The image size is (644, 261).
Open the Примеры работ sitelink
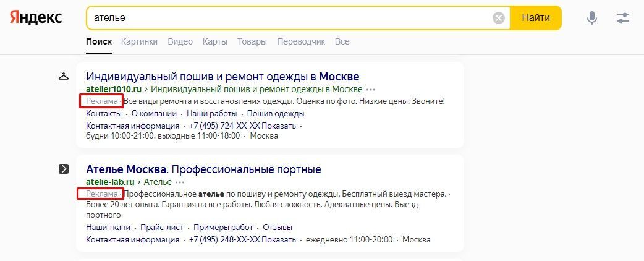tap(224, 228)
